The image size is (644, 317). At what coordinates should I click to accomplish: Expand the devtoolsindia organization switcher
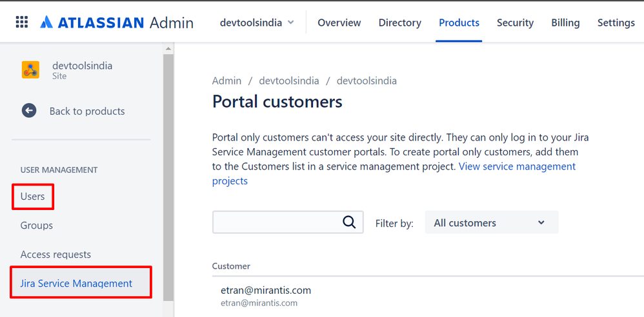coord(257,23)
